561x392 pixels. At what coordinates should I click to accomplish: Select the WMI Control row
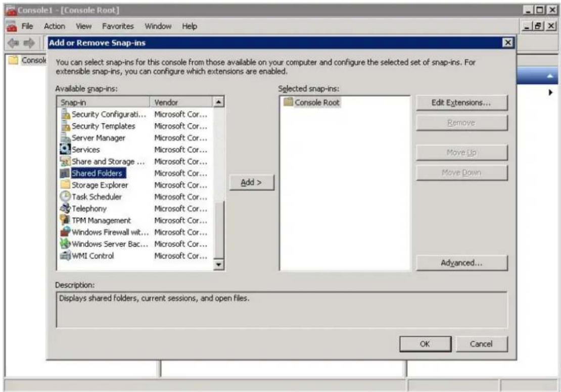(134, 256)
